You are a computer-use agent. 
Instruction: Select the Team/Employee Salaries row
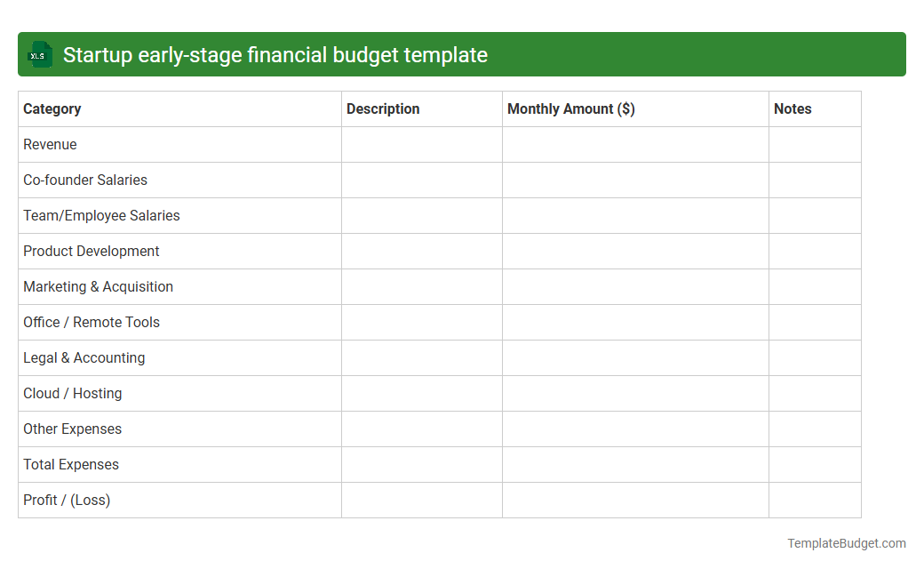100,215
